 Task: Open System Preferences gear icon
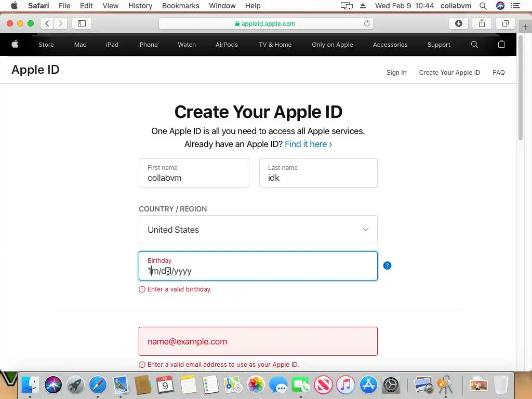coord(391,385)
